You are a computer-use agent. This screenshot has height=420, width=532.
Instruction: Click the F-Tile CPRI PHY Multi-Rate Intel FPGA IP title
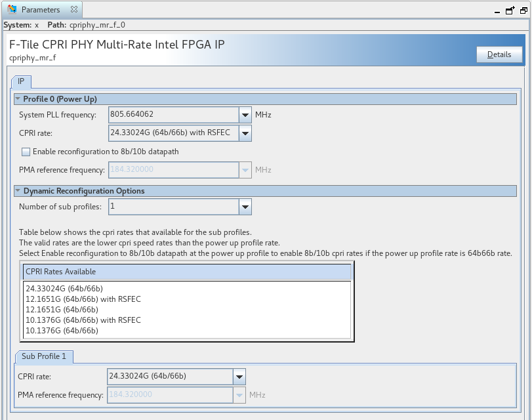coord(117,45)
